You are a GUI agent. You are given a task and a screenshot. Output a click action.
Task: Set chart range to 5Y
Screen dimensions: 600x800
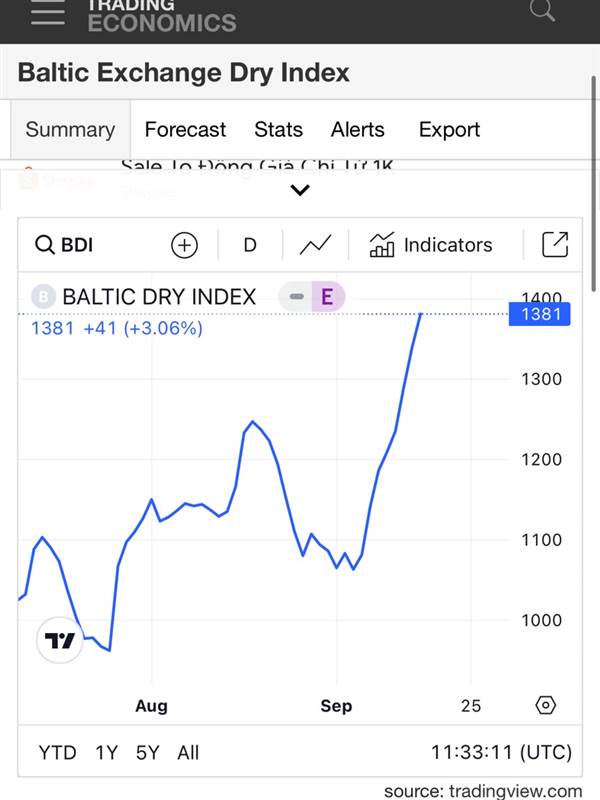point(147,753)
